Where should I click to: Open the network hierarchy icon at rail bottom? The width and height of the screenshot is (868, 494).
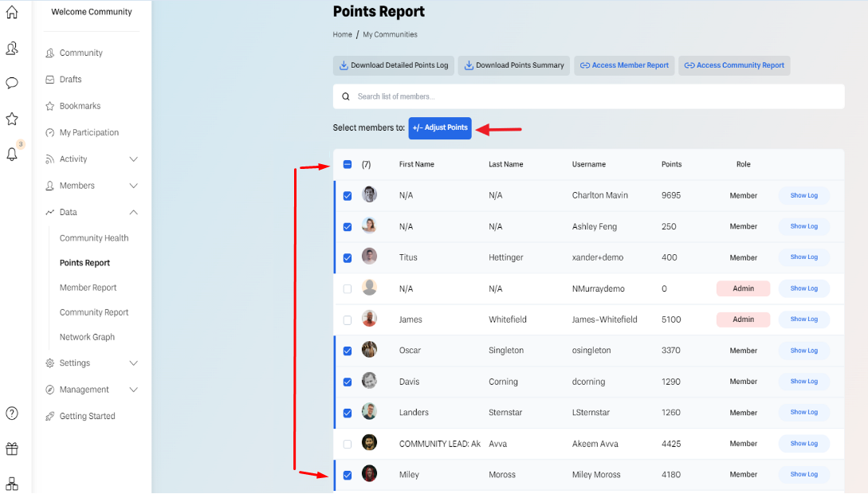12,484
